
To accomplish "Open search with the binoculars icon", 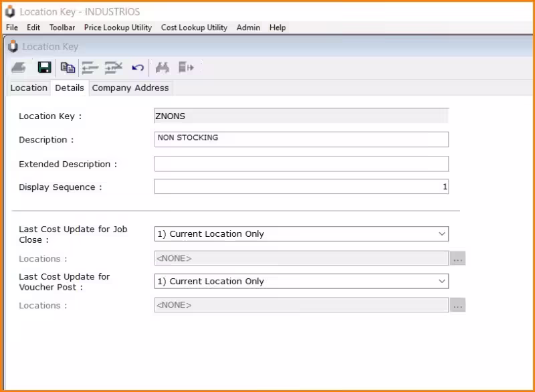I will (x=163, y=68).
